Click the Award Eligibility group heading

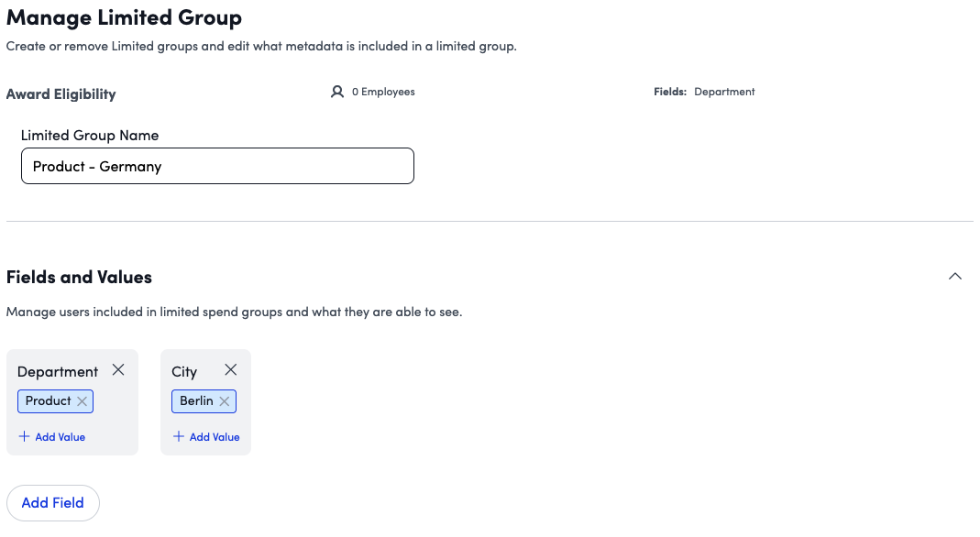pyautogui.click(x=61, y=93)
